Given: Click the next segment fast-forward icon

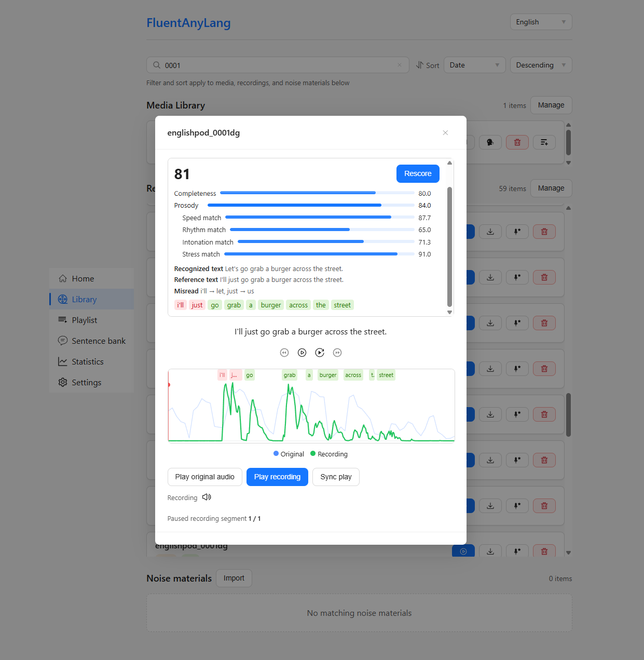Looking at the screenshot, I should (x=337, y=353).
